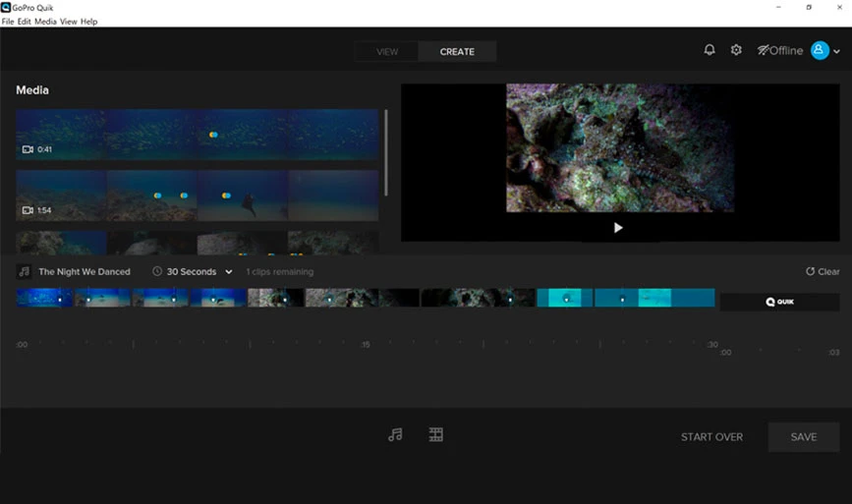This screenshot has width=852, height=504.
Task: Open the Help menu
Action: point(88,22)
